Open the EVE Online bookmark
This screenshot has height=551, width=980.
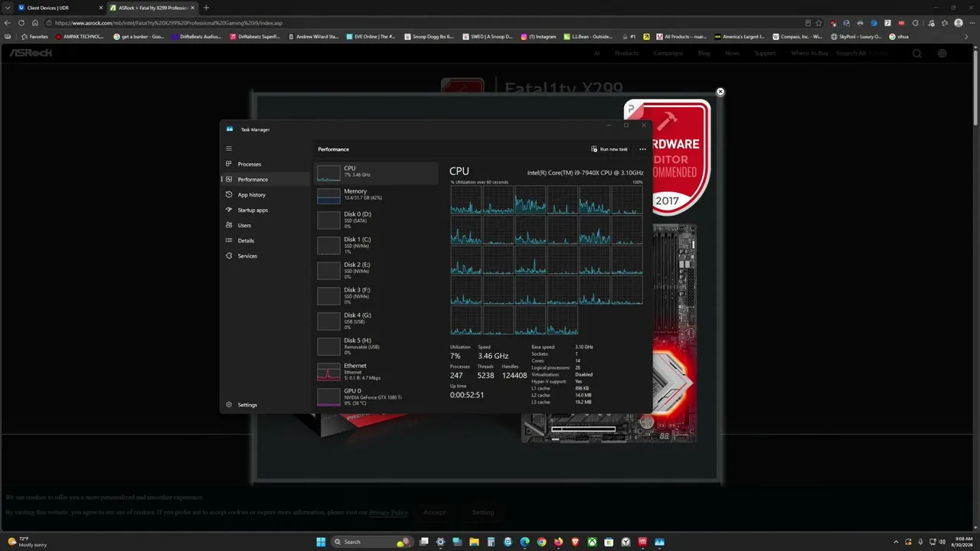click(x=371, y=37)
